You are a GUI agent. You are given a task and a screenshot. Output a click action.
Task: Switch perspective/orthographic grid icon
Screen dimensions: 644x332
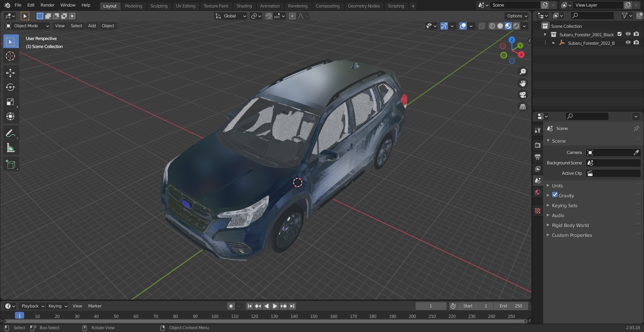pos(523,106)
